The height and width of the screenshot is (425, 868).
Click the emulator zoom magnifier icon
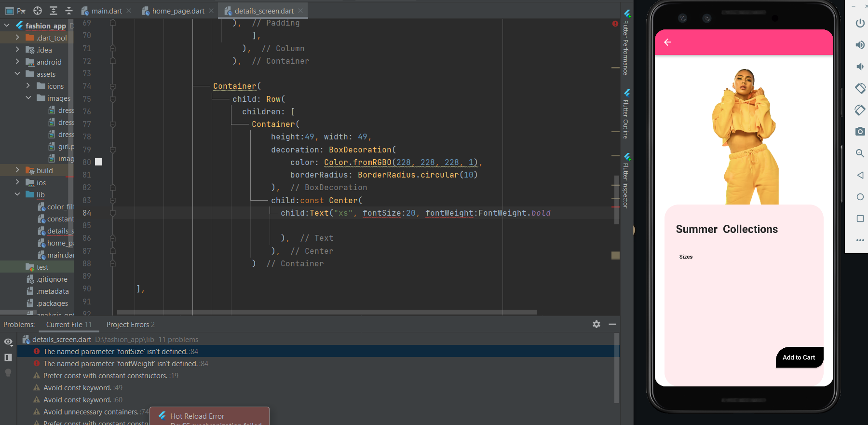tap(860, 153)
